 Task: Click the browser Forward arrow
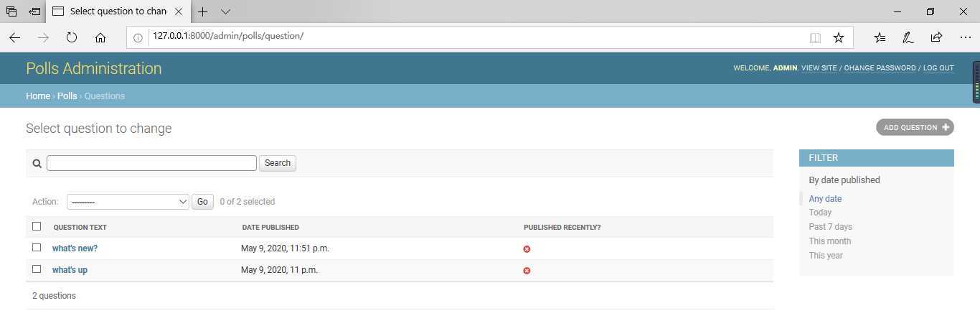(x=44, y=37)
